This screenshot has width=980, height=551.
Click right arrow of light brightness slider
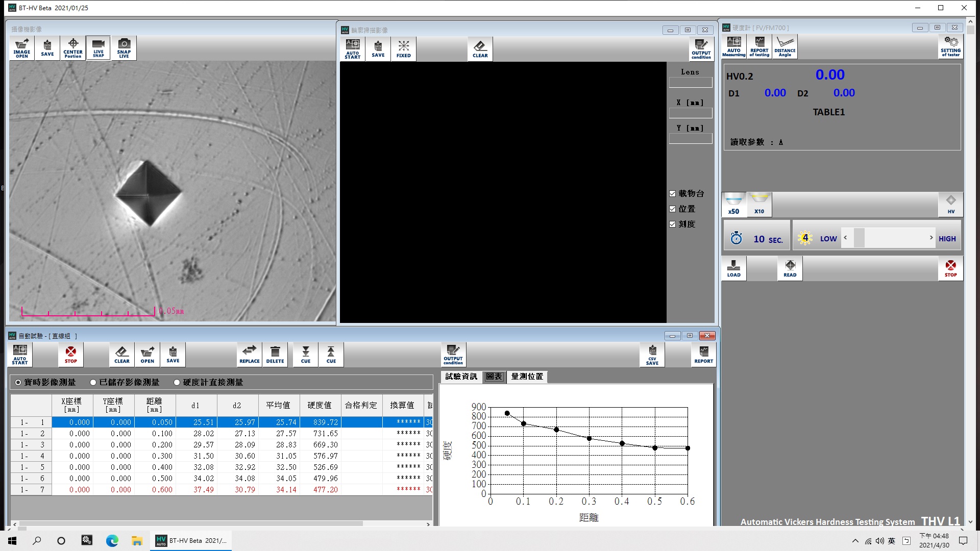(931, 238)
